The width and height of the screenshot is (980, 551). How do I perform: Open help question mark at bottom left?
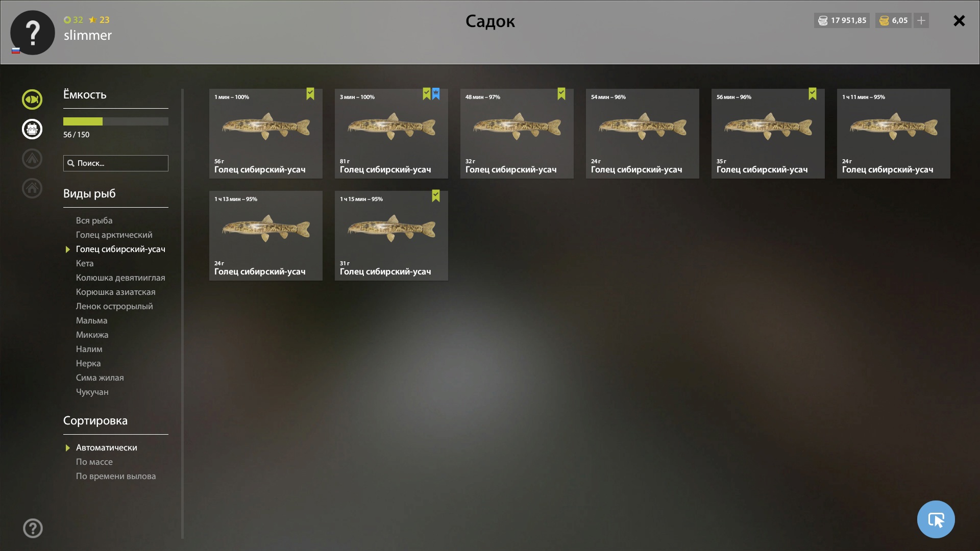33,528
